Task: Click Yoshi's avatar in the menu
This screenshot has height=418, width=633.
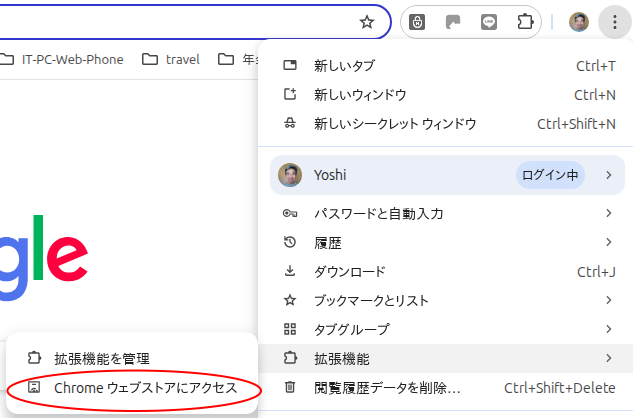Action: coord(290,175)
